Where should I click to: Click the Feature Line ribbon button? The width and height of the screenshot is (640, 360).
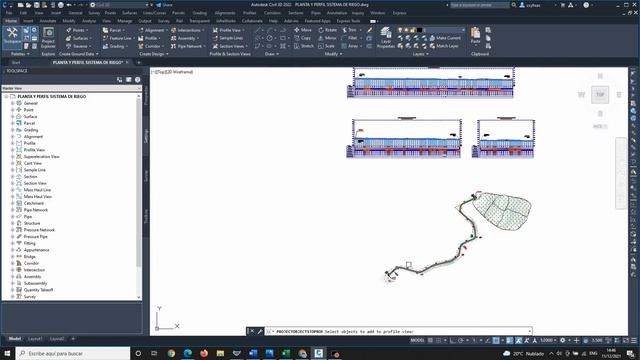[x=118, y=38]
